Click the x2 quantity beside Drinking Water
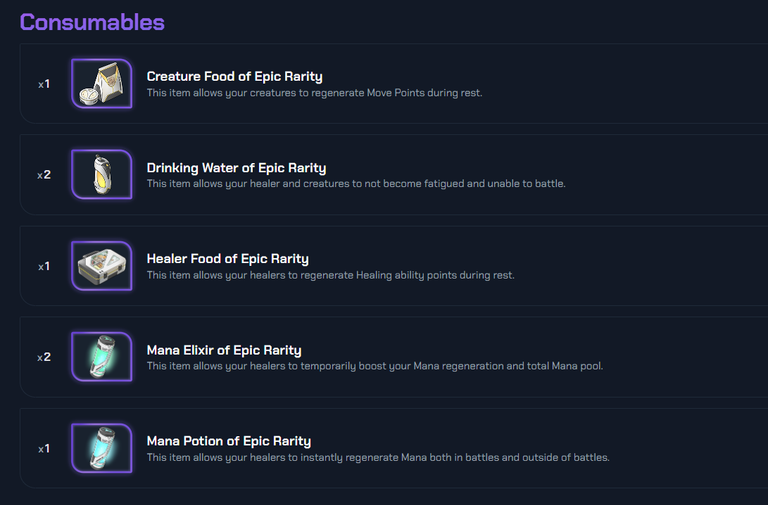Image resolution: width=768 pixels, height=505 pixels. [x=44, y=175]
